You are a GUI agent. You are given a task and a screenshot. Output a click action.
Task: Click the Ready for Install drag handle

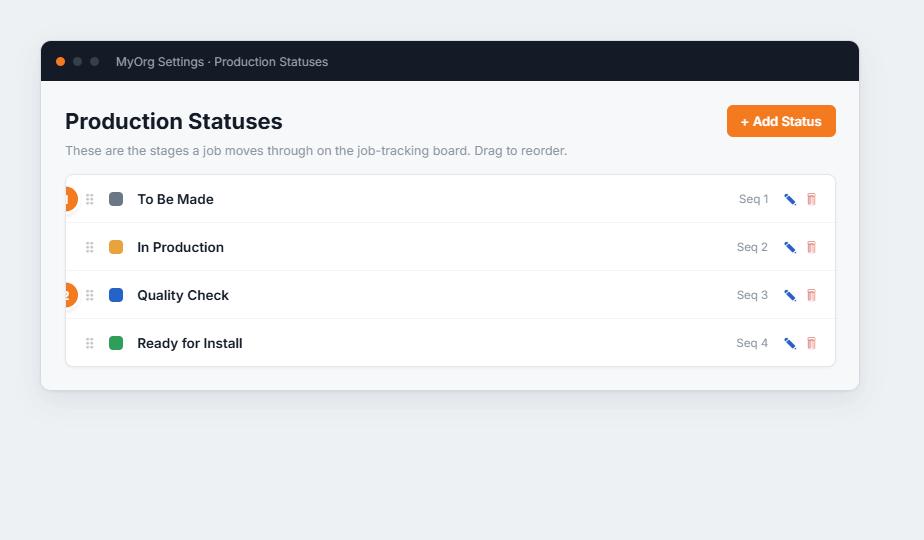[x=90, y=343]
